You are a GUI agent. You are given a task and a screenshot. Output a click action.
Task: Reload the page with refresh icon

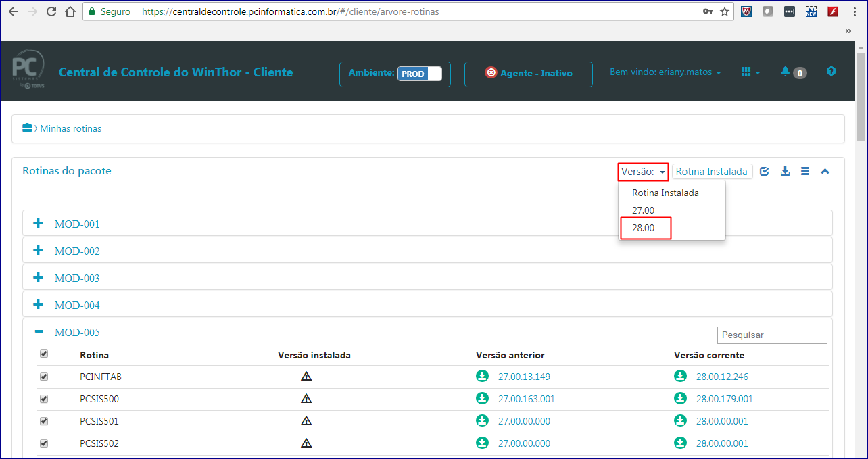pos(51,11)
